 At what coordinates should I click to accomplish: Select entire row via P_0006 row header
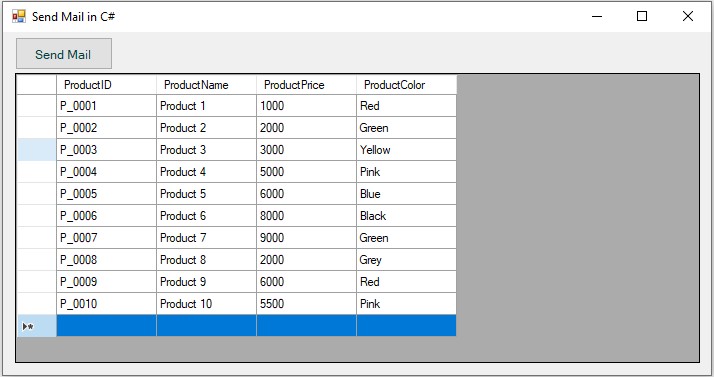coord(36,216)
